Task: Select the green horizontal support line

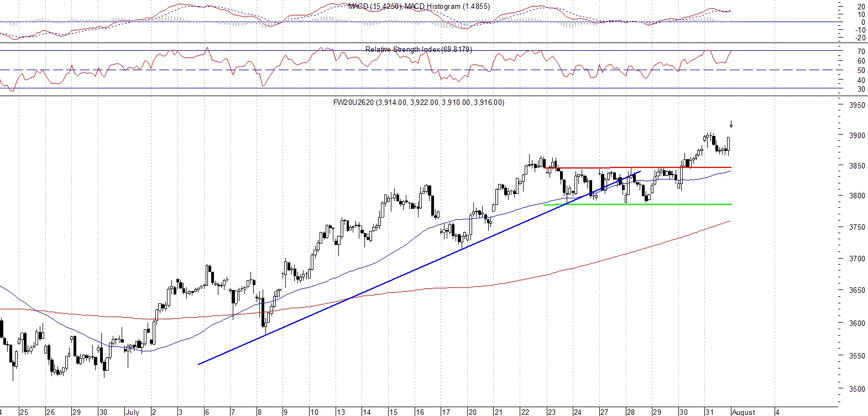Action: point(638,204)
